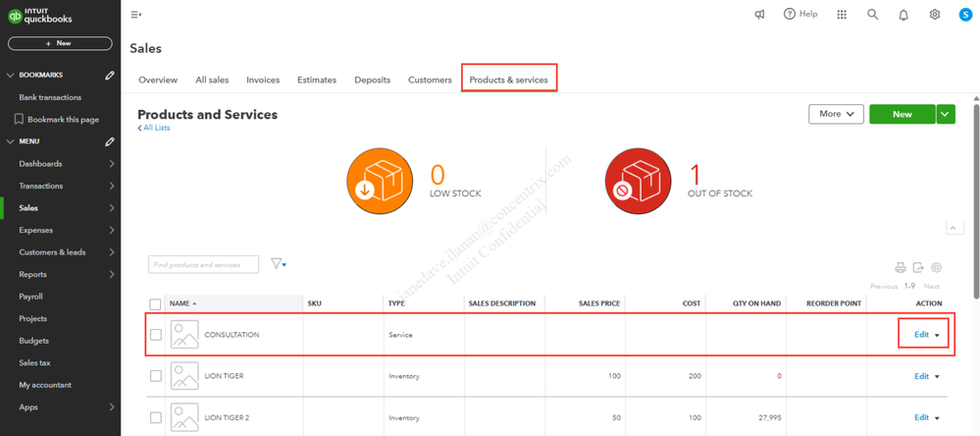This screenshot has height=436, width=980.
Task: Open the notifications bell
Action: point(903,15)
